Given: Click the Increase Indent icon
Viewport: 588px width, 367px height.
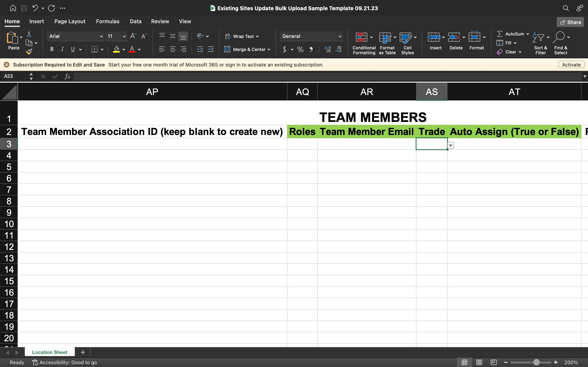Looking at the screenshot, I should pos(211,50).
